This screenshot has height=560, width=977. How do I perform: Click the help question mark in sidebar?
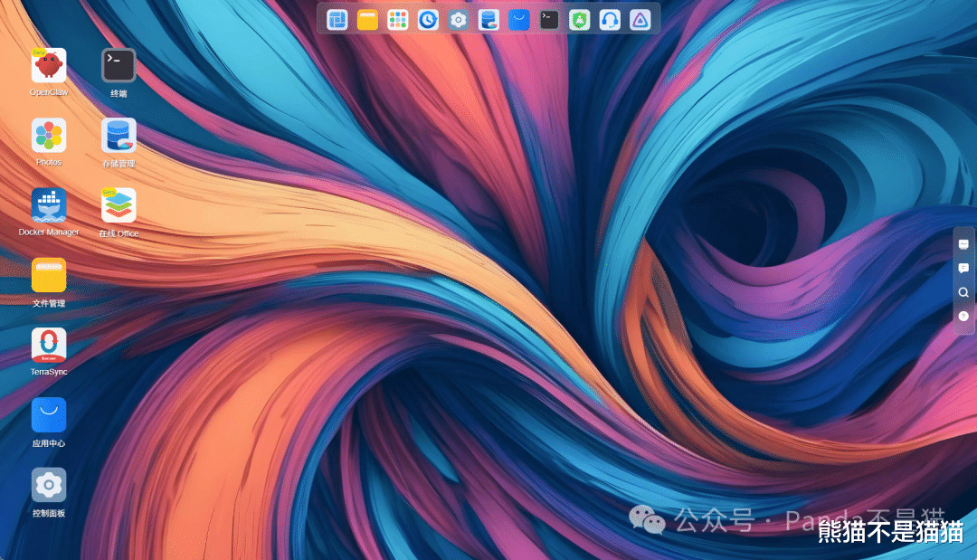point(963,317)
